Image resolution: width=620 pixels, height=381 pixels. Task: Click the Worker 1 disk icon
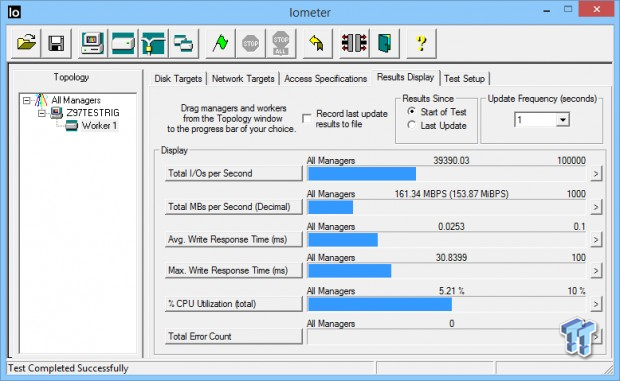[x=72, y=126]
